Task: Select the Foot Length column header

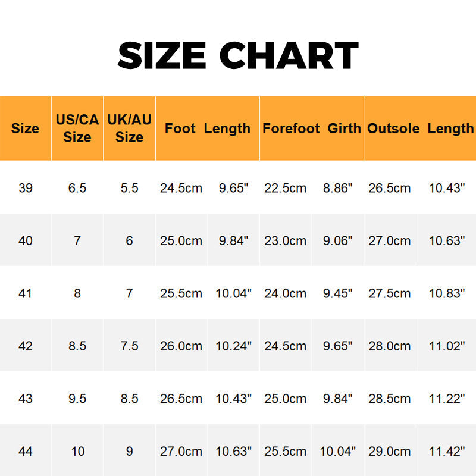Action: 208,129
